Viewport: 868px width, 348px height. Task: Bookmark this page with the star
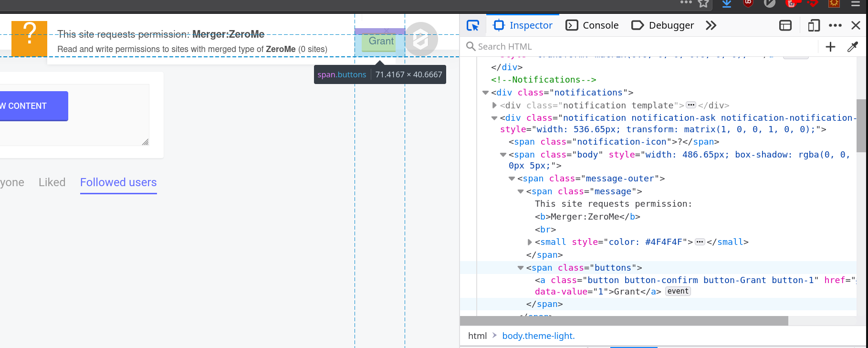(x=703, y=3)
